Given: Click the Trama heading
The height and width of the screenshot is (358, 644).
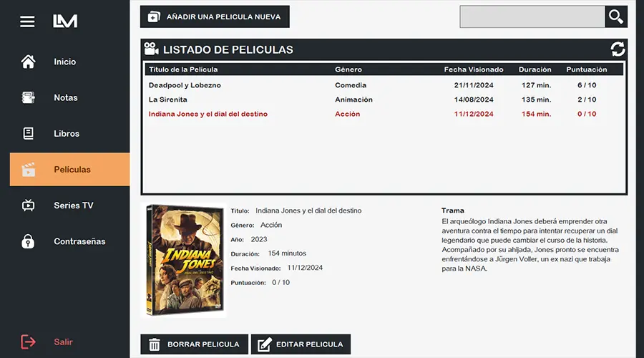Looking at the screenshot, I should point(453,211).
